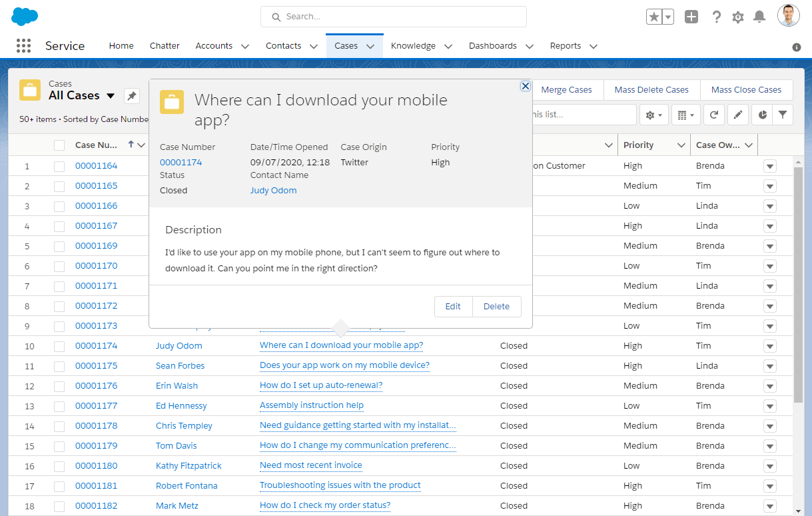The image size is (812, 516).
Task: Click the Mass Close Cases button
Action: (746, 89)
